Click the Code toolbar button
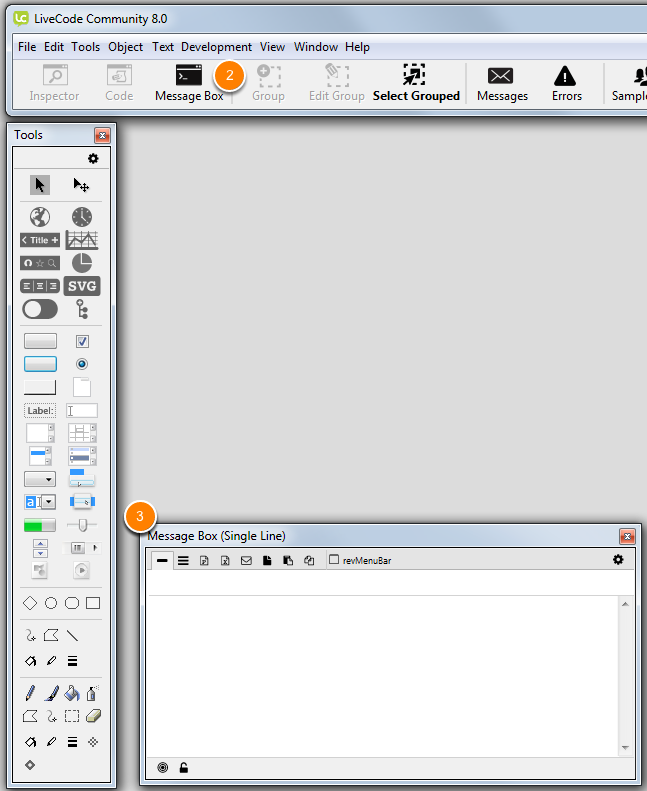 pyautogui.click(x=119, y=83)
